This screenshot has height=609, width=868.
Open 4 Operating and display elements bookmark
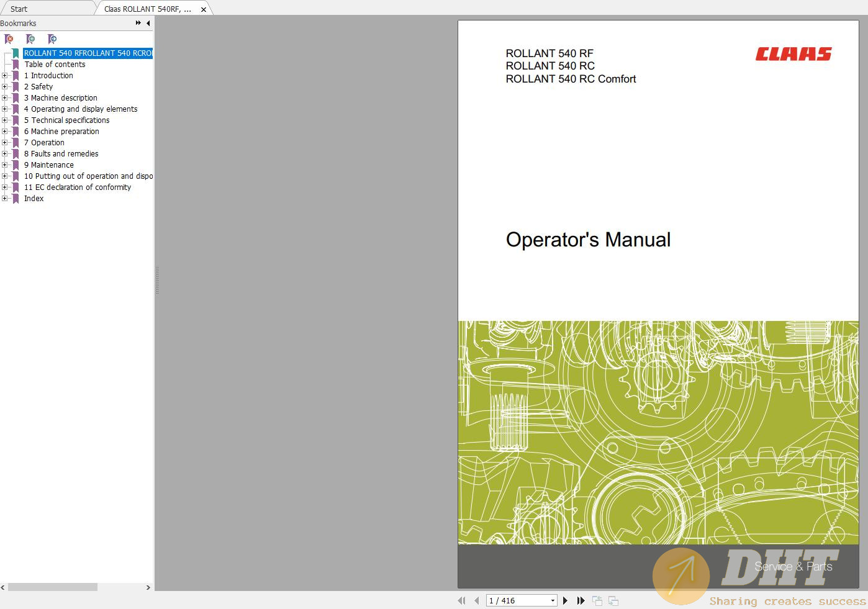pos(81,109)
